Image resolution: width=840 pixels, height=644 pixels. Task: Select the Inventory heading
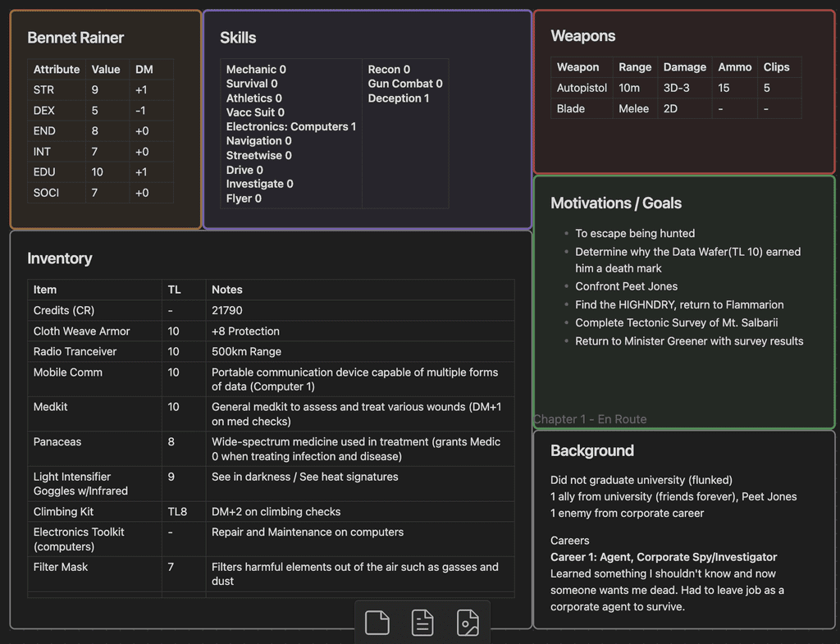[x=60, y=258]
